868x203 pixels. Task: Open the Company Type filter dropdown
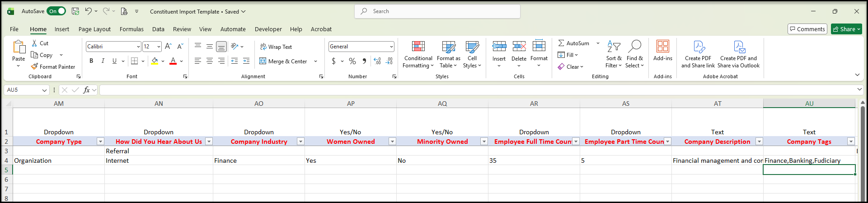(101, 142)
